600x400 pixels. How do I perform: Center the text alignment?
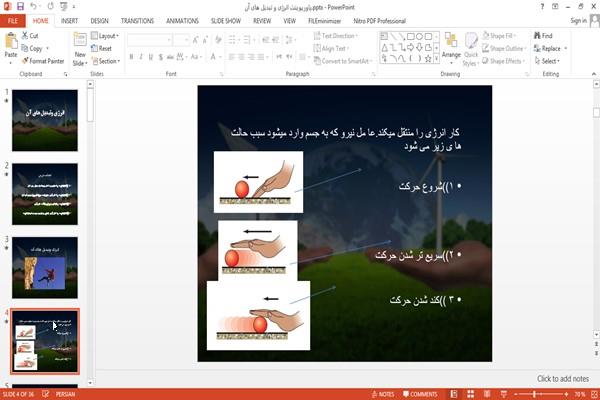(241, 57)
